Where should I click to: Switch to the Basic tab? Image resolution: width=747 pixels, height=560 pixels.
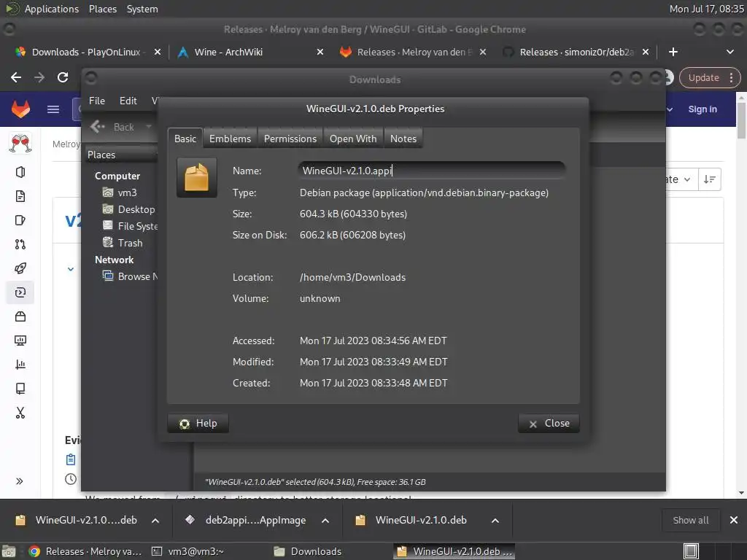pyautogui.click(x=185, y=139)
